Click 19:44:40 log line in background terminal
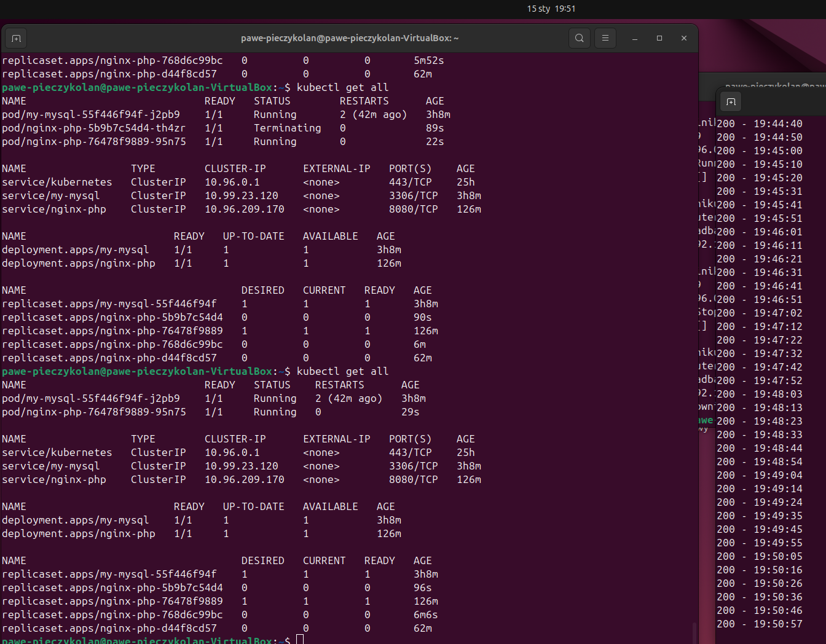826x644 pixels. (760, 124)
